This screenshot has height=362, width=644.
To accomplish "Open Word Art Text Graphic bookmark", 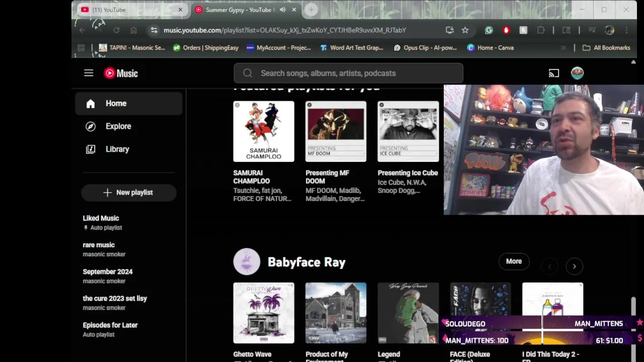I will coord(351,48).
